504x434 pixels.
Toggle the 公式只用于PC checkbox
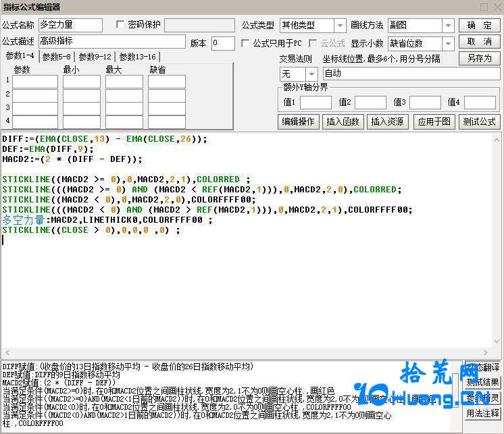pos(245,43)
